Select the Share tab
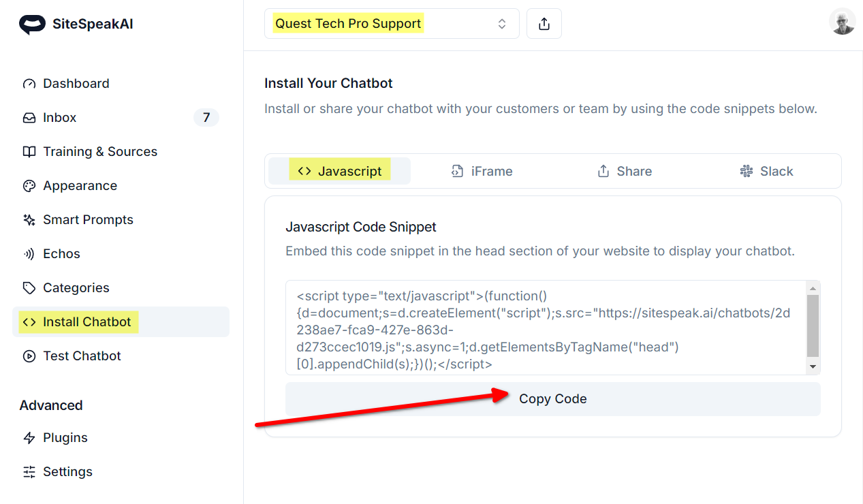The image size is (863, 504). (625, 172)
